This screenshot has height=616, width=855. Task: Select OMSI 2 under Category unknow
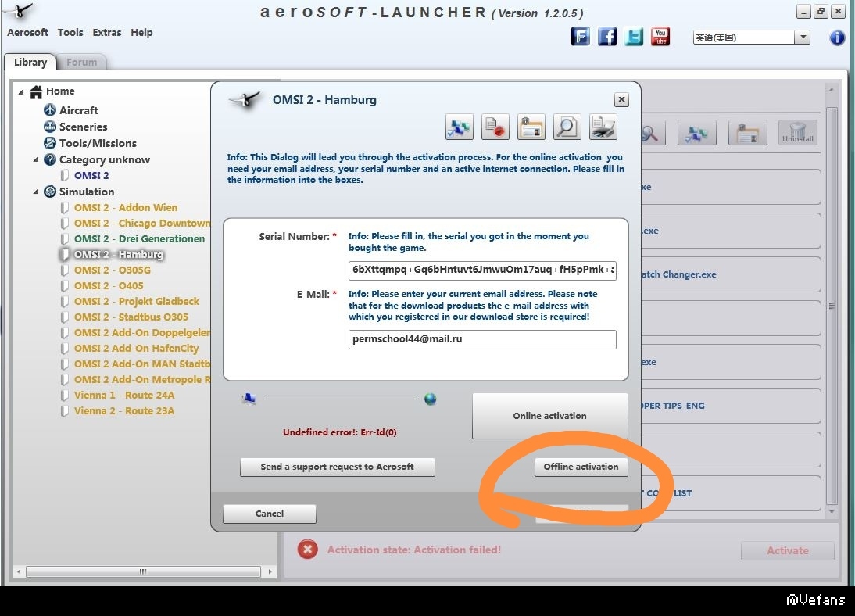91,176
